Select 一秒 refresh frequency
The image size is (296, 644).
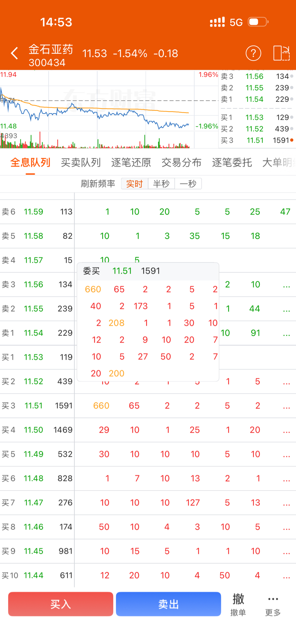188,184
